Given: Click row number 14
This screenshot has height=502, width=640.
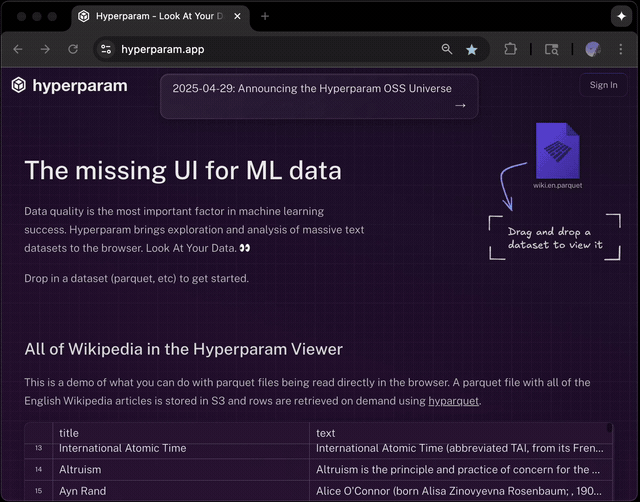Looking at the screenshot, I should (x=38, y=469).
